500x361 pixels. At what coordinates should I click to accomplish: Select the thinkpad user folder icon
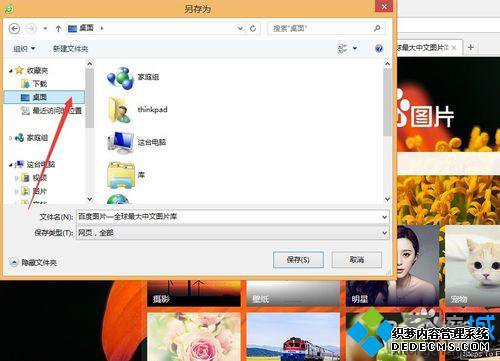(x=120, y=110)
